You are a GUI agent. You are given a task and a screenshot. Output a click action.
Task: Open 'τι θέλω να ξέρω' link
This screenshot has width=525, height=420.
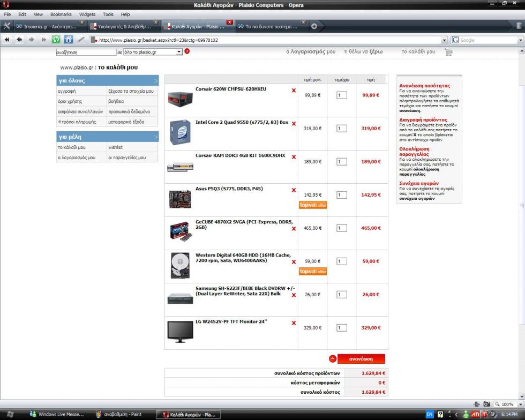click(x=363, y=51)
